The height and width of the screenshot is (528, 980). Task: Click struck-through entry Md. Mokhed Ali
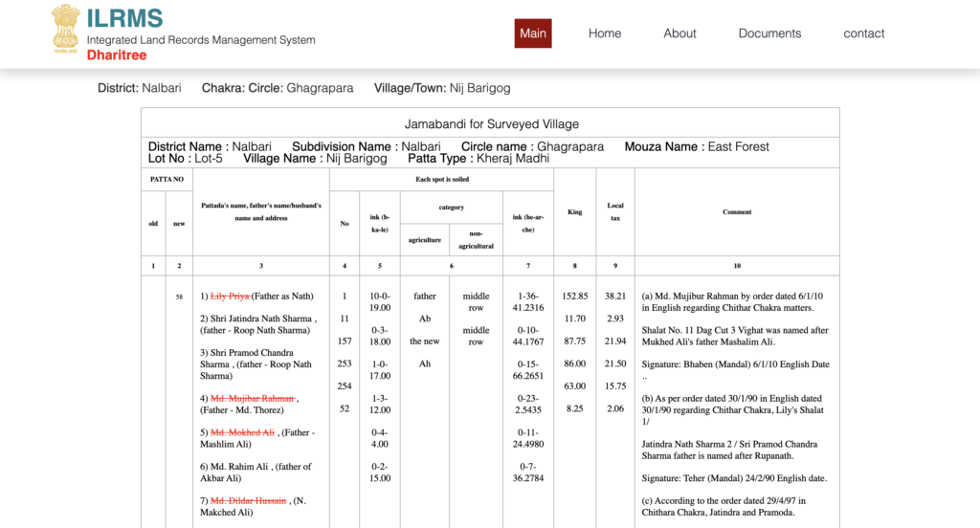tap(242, 432)
